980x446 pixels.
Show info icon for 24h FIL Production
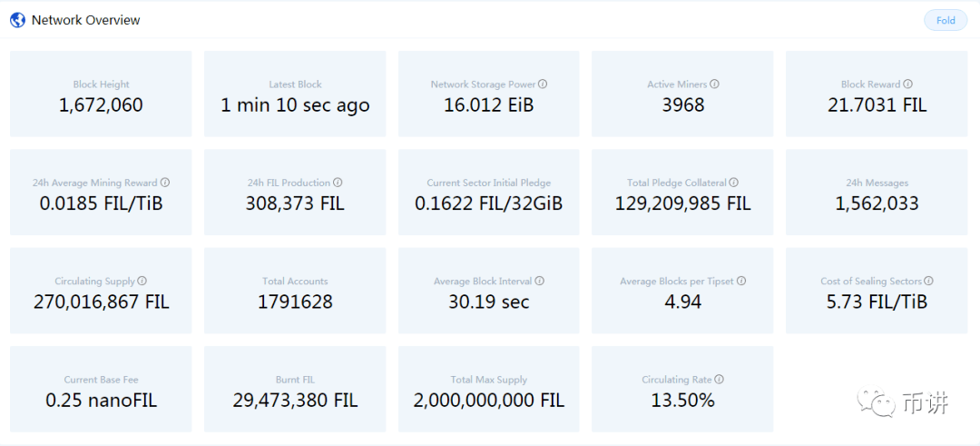click(x=338, y=183)
